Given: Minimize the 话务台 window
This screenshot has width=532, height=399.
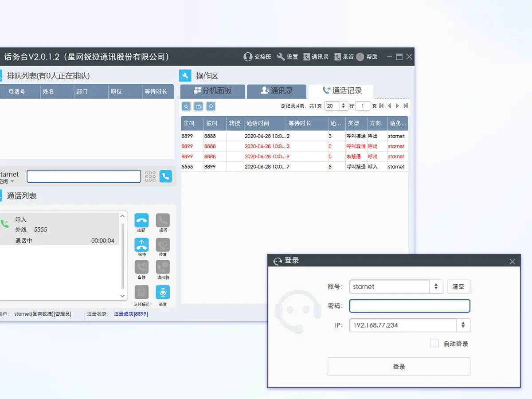Looking at the screenshot, I should click(389, 57).
